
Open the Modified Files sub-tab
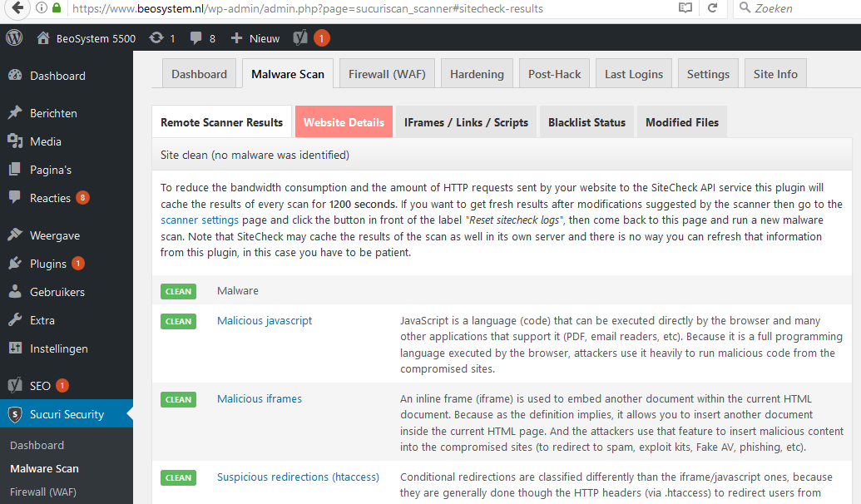click(682, 122)
